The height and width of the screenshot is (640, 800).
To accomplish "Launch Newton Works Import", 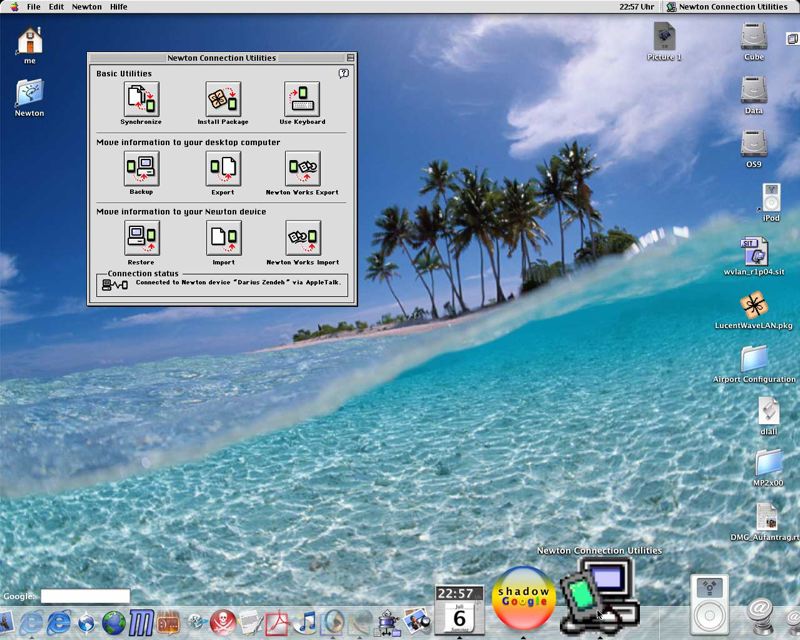I will 302,238.
